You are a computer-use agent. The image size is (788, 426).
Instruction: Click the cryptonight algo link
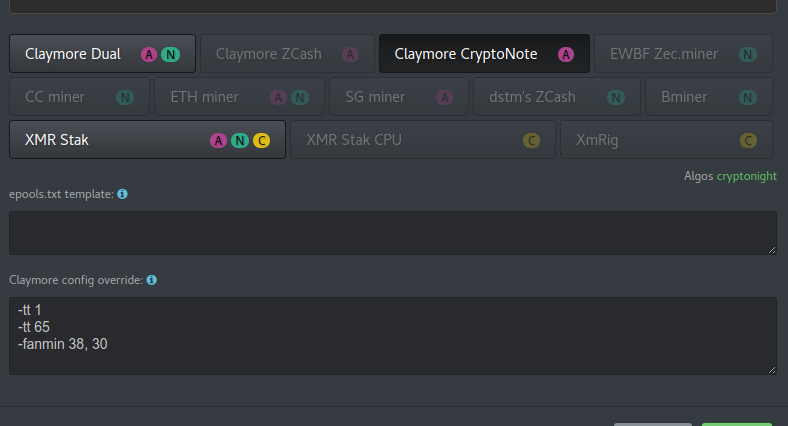(746, 175)
